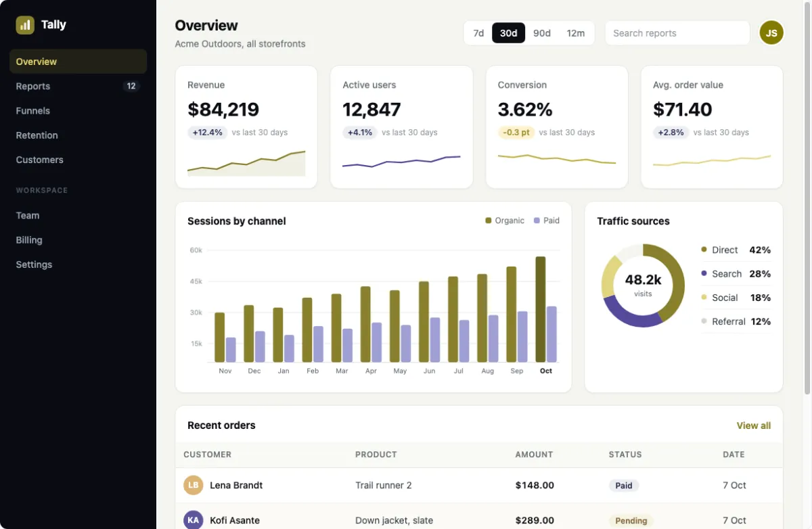This screenshot has height=529, width=812.
Task: Click the View all orders link
Action: click(x=754, y=425)
